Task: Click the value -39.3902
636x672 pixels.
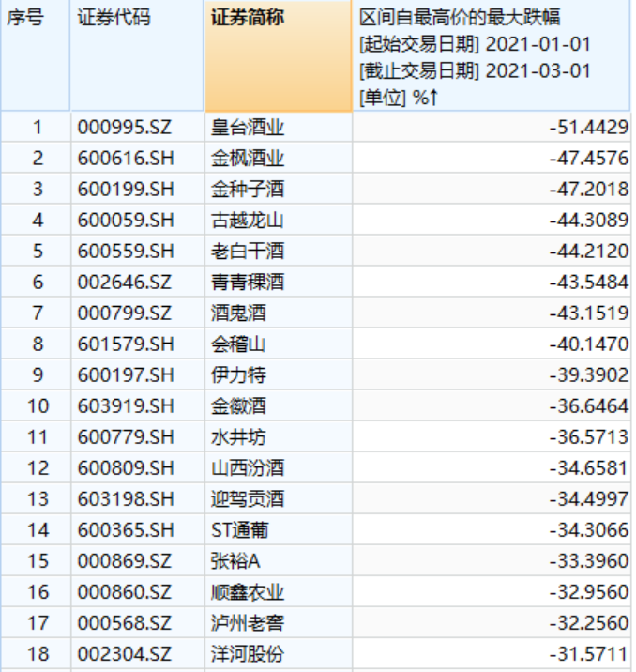Action: [x=589, y=375]
